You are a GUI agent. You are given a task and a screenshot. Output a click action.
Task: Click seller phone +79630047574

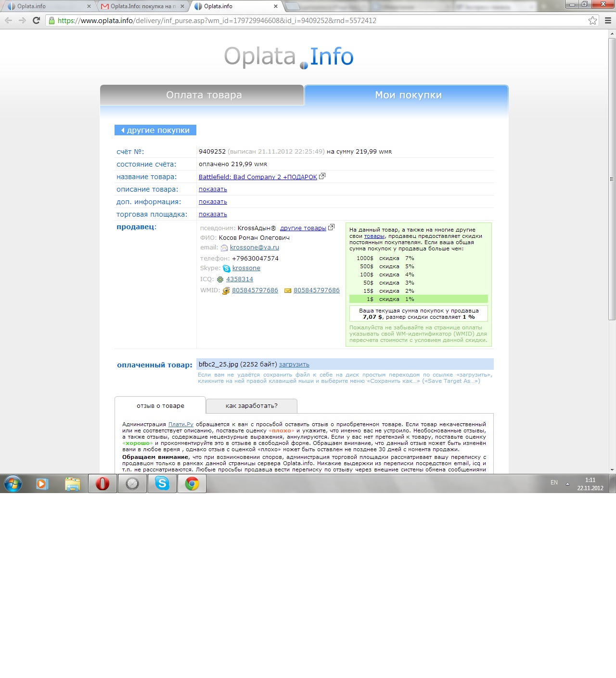pyautogui.click(x=255, y=259)
